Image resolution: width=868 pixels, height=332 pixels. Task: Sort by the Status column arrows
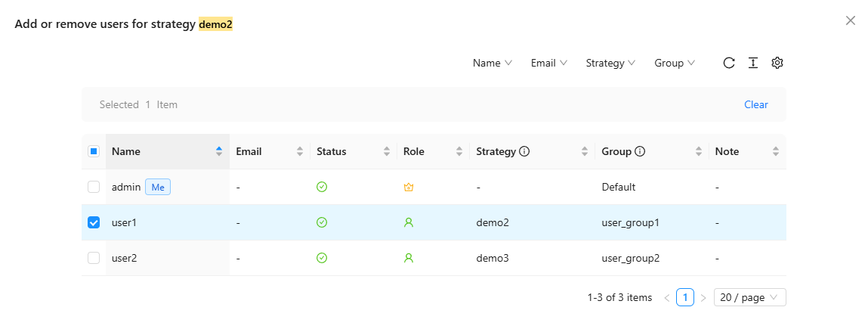[x=387, y=151]
